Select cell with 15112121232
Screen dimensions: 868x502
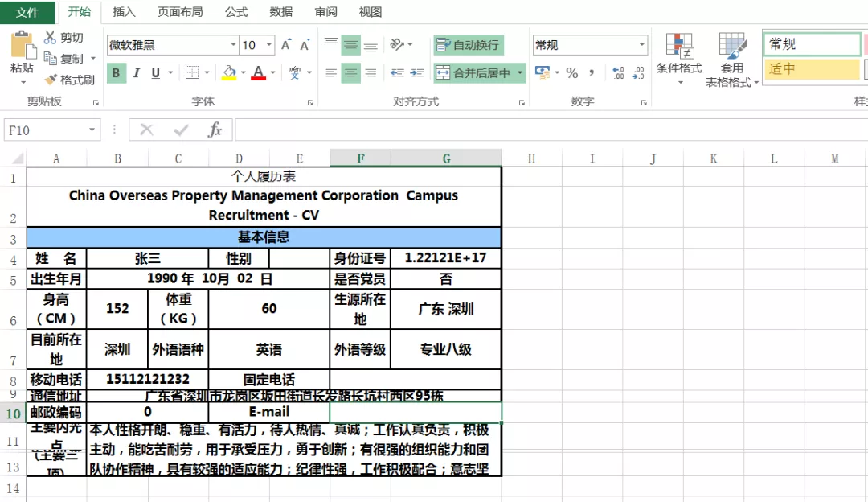pyautogui.click(x=148, y=380)
